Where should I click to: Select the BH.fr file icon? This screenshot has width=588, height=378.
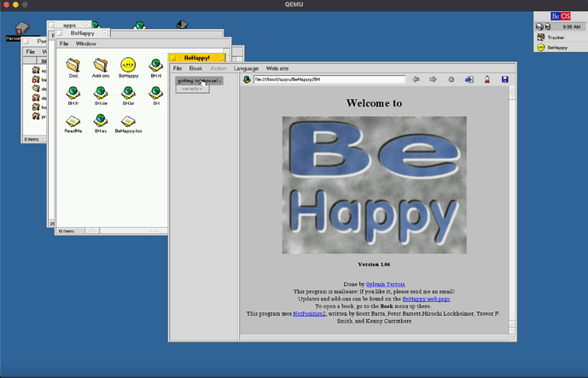(x=73, y=93)
